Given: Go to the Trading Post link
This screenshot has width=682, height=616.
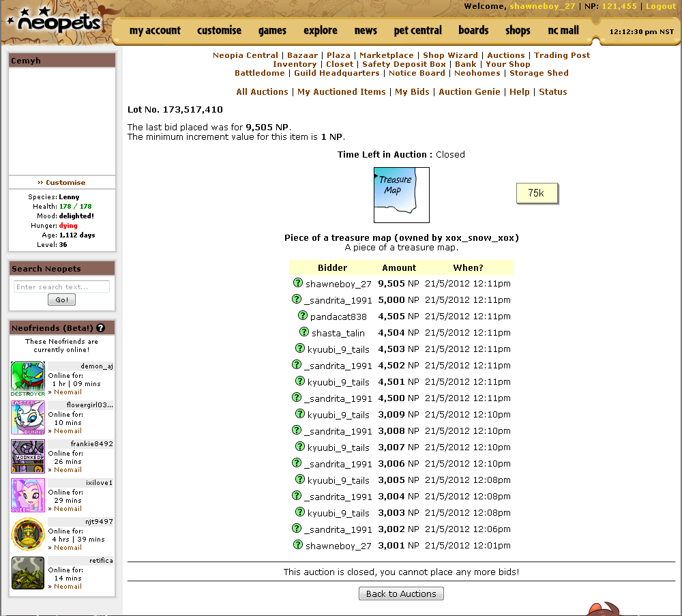Looking at the screenshot, I should click(x=562, y=55).
